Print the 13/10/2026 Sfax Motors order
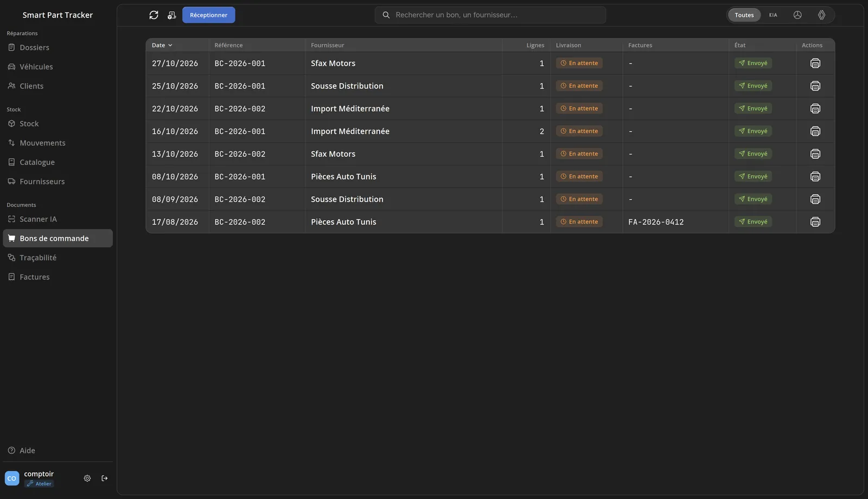Screen dimensions: 868x499 click(x=815, y=154)
